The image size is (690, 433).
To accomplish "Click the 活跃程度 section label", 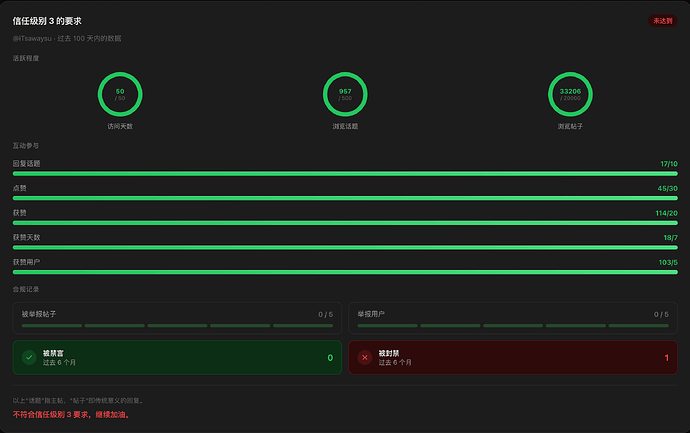I will pos(26,58).
